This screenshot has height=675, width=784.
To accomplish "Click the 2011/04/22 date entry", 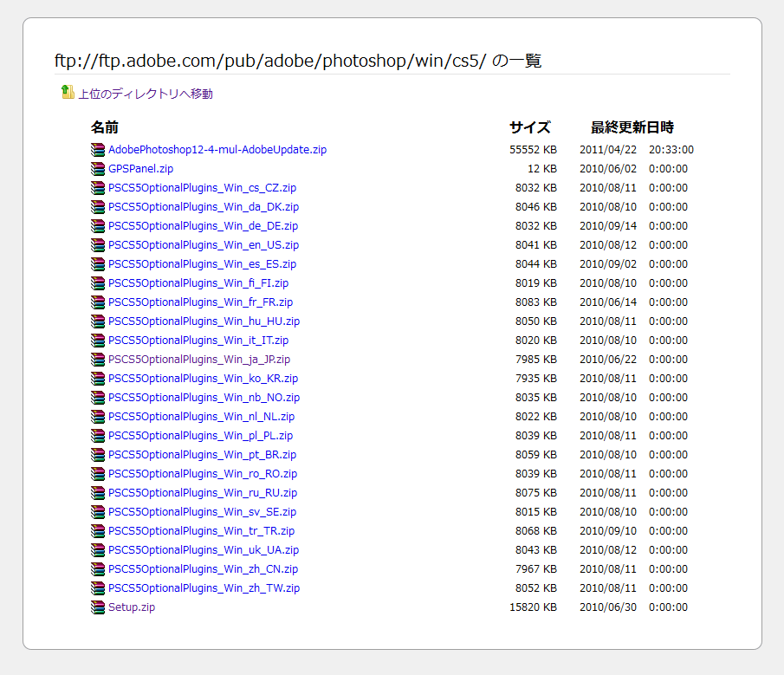I will click(608, 150).
